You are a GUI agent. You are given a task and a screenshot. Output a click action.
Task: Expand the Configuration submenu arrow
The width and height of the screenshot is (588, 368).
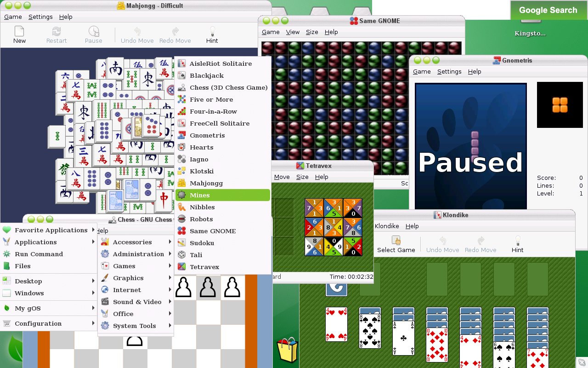(93, 323)
